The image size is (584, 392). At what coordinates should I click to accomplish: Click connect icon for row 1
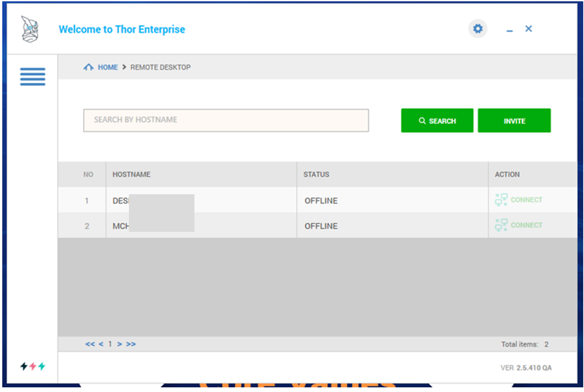tap(501, 200)
